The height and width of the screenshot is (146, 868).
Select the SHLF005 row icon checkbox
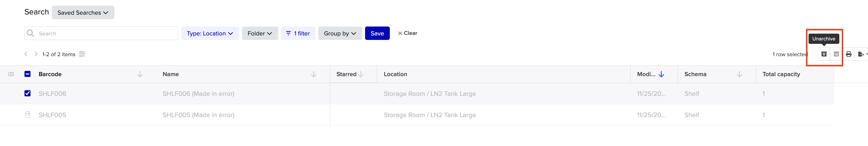(28, 115)
